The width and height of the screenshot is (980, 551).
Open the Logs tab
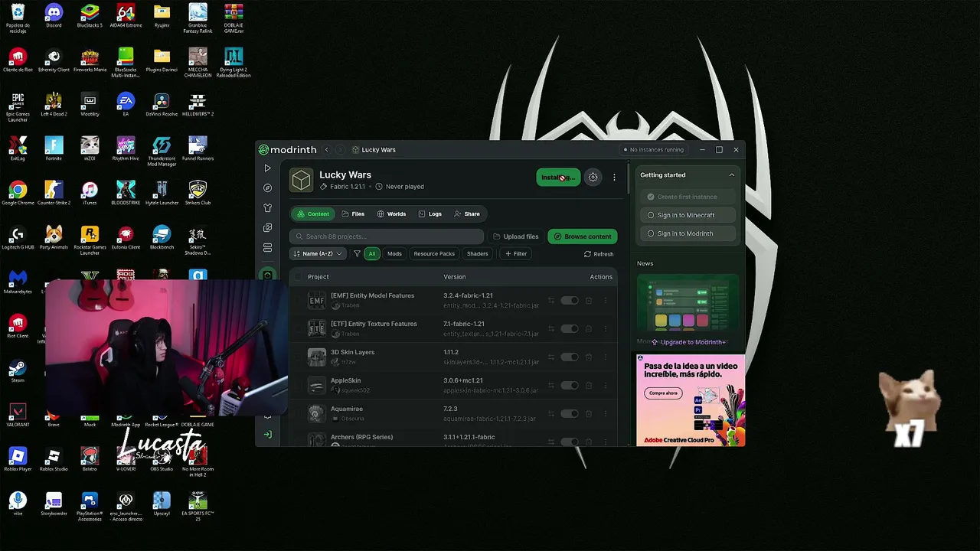pos(430,214)
